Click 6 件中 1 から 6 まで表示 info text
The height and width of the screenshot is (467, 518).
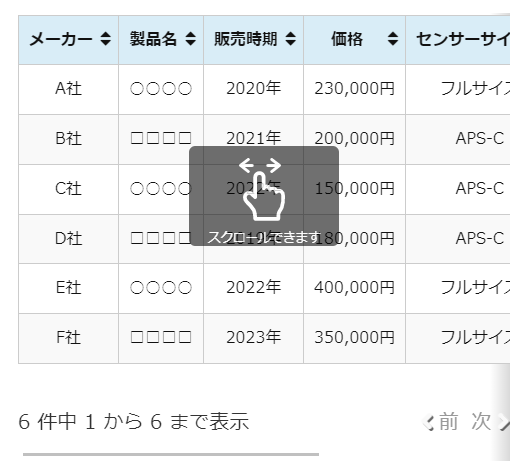pyautogui.click(x=134, y=422)
